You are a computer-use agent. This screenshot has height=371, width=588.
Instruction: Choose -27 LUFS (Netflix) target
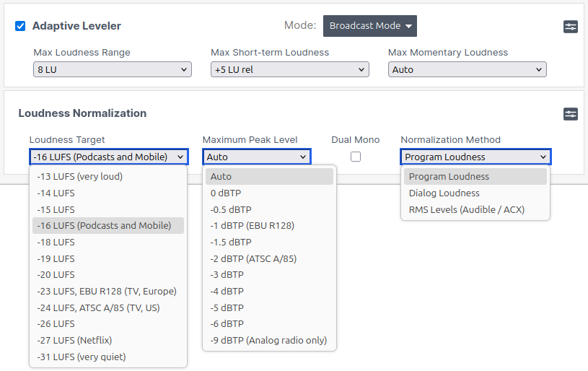pos(74,341)
